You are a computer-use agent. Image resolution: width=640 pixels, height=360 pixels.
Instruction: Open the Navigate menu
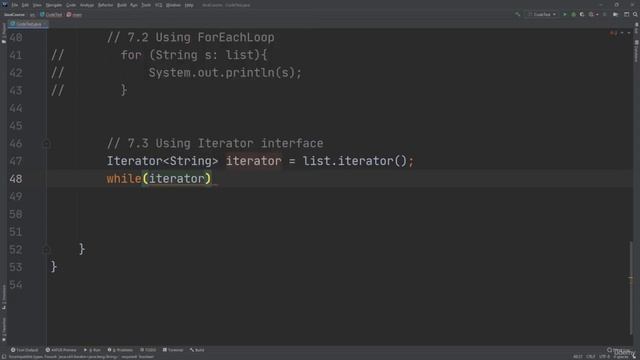(53, 5)
